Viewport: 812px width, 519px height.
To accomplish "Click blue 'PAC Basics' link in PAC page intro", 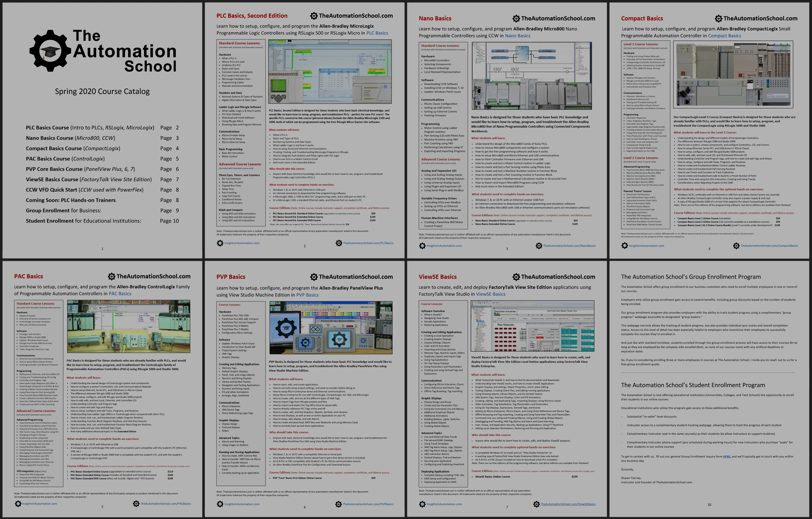I will click(x=120, y=294).
